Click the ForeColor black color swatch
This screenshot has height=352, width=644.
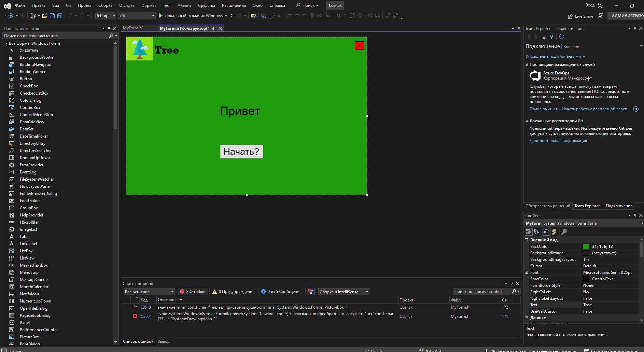(586, 279)
